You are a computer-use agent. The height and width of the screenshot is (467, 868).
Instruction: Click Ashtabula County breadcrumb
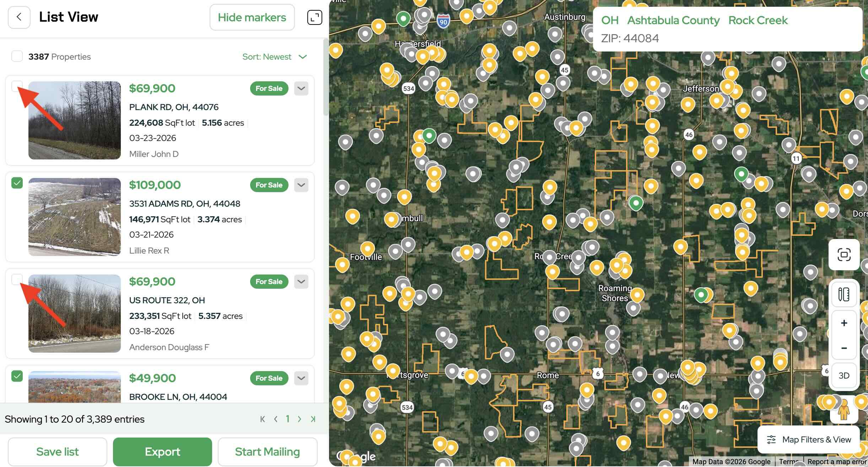673,20
